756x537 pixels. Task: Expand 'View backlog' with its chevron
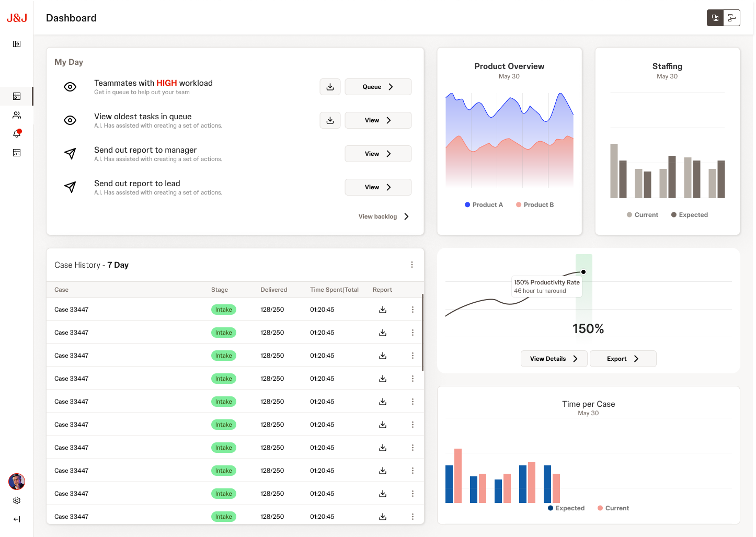tap(407, 216)
